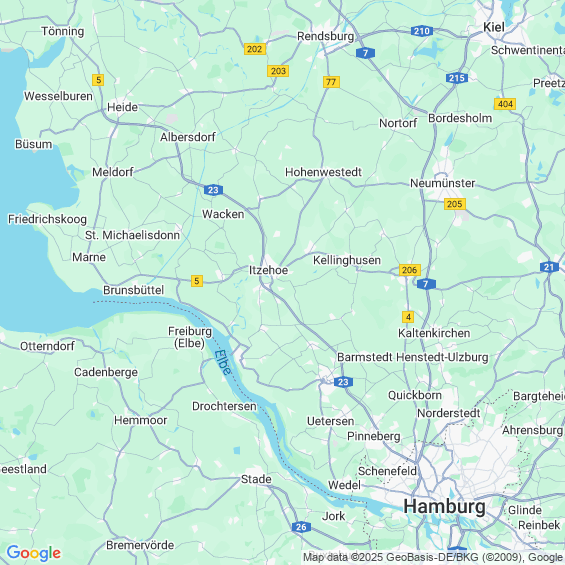Viewport: 565px width, 565px height.
Task: Click the yellow 203 road shield
Action: (x=278, y=71)
